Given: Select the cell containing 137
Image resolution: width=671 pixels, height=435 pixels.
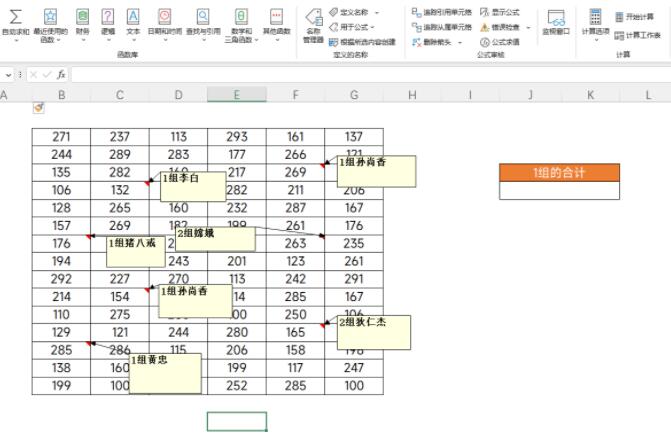Looking at the screenshot, I should click(x=354, y=137).
